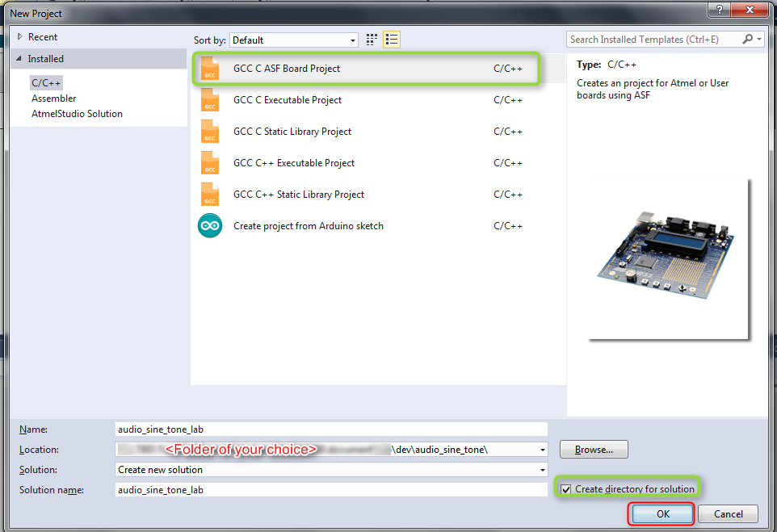The height and width of the screenshot is (532, 777).
Task: Toggle Create directory for solution checkbox
Action: (566, 489)
